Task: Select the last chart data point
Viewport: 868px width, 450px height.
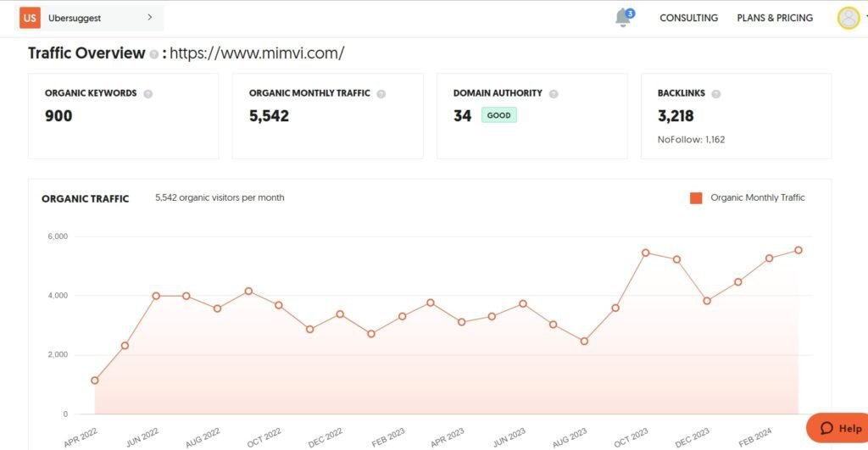Action: pos(798,250)
